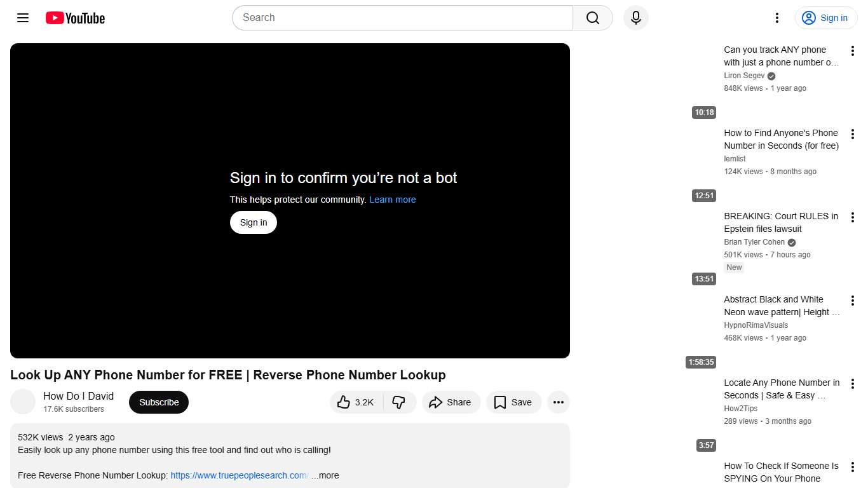868x488 pixels.
Task: Open the Share panel
Action: (x=451, y=402)
